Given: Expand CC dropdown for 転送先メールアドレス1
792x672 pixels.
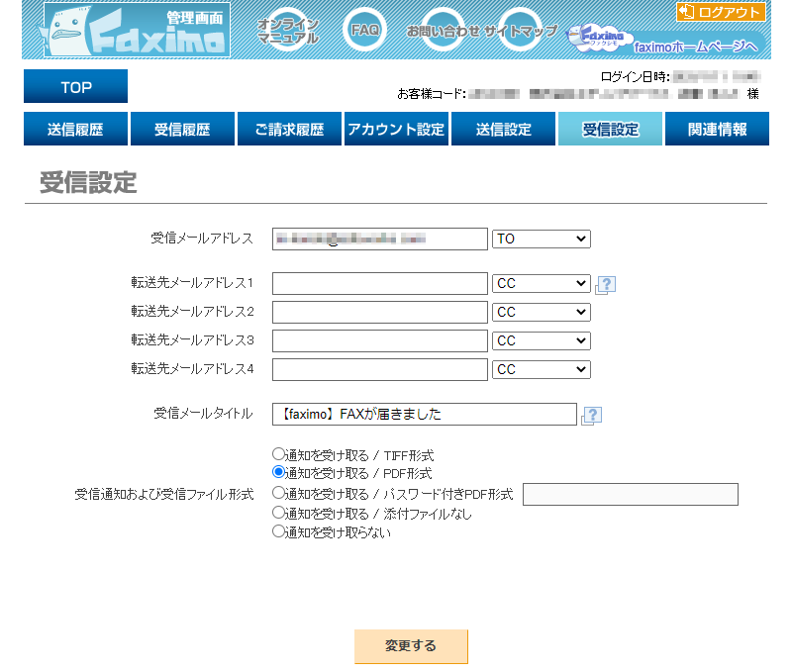Looking at the screenshot, I should (541, 284).
